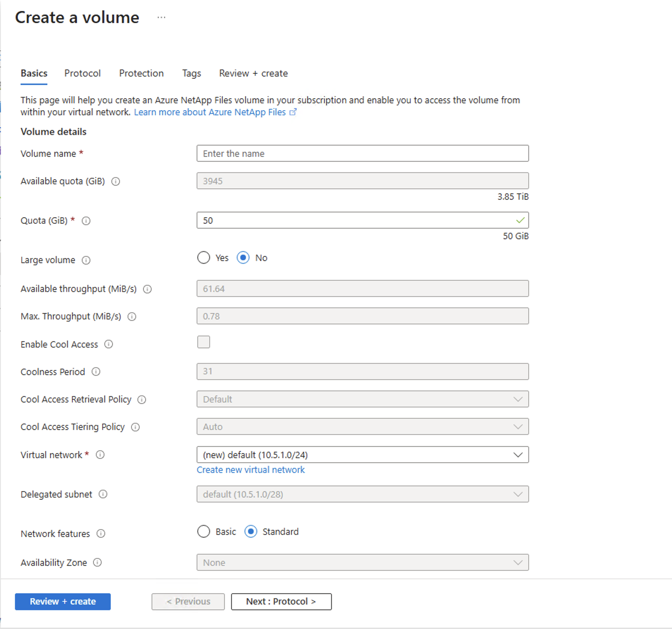Click the Create a volume page title
The width and height of the screenshot is (672, 629).
[x=77, y=17]
